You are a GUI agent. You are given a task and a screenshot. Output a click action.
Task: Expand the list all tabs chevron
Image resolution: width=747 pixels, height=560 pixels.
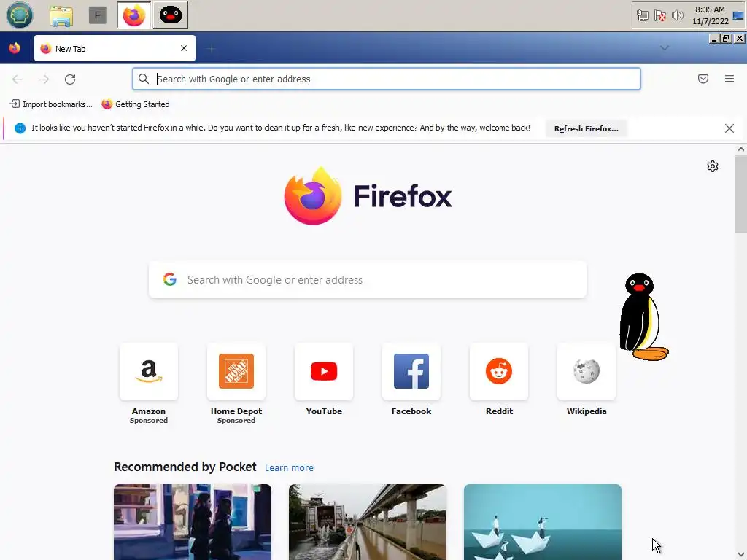665,48
